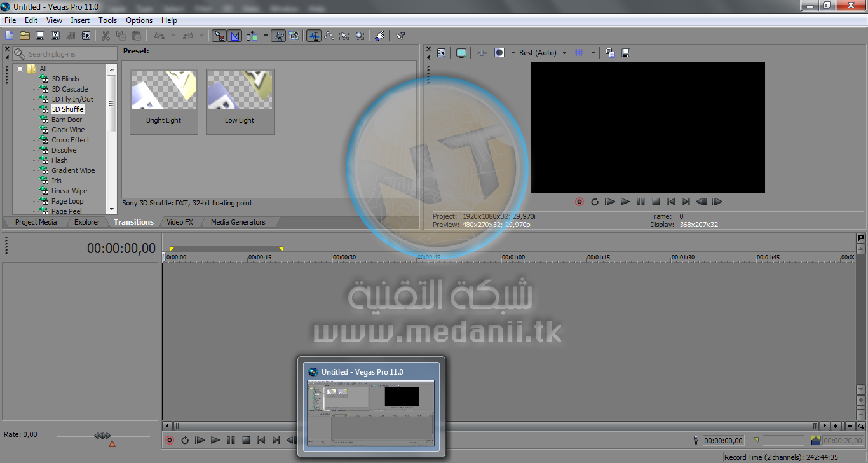The image size is (868, 463).
Task: Select the Dissolve transition
Action: [x=64, y=150]
